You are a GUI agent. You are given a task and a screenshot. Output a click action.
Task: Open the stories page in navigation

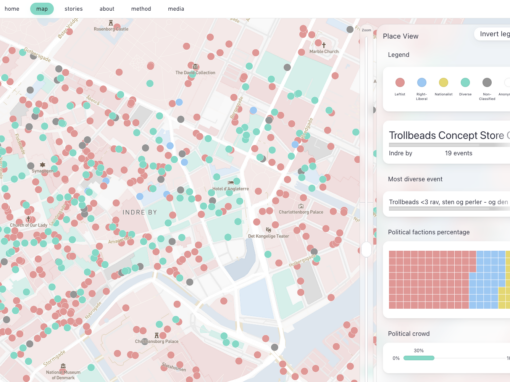point(74,9)
